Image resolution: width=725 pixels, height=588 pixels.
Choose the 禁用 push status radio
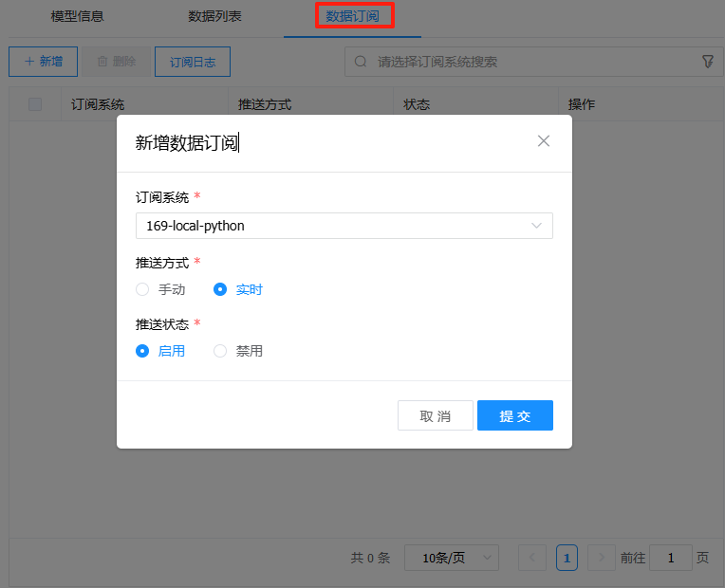[x=220, y=351]
